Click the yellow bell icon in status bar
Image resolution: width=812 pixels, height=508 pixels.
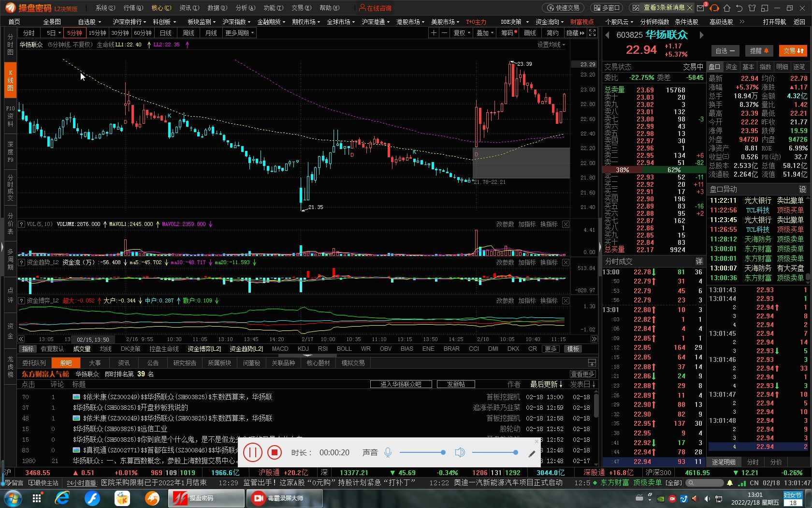pos(730,483)
